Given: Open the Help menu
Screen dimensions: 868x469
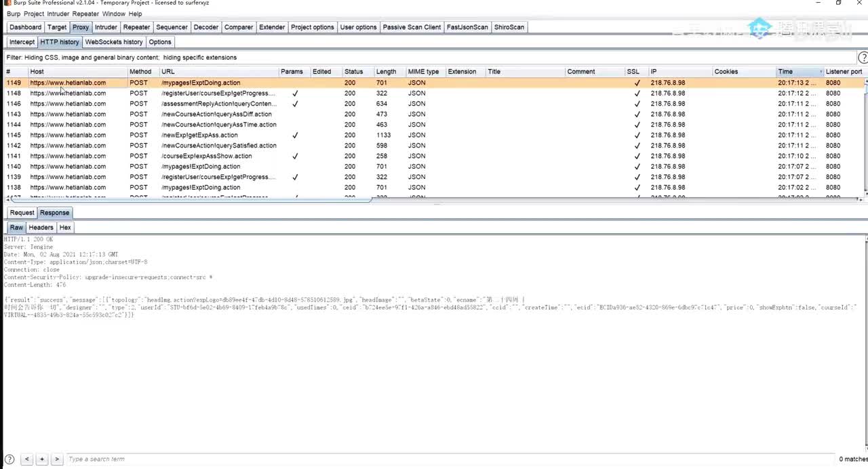Looking at the screenshot, I should point(136,14).
